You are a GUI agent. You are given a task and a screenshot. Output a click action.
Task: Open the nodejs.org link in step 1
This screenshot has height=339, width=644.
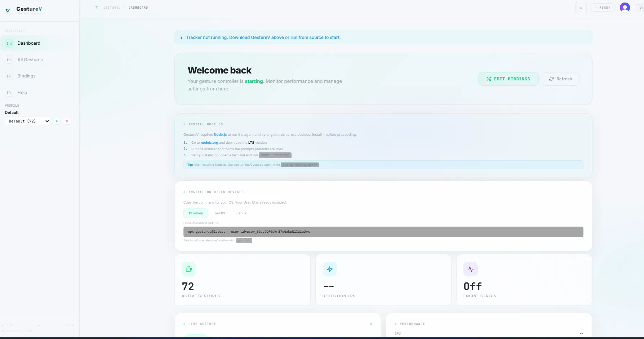coord(209,143)
